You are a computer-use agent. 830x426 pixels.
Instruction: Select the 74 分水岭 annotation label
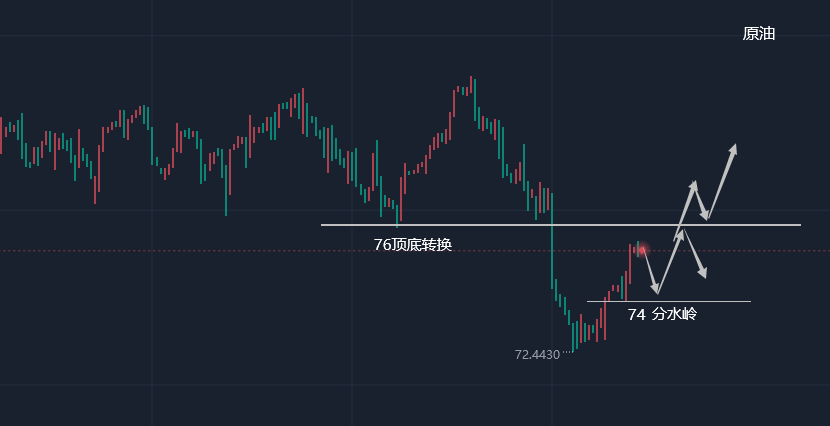[662, 314]
